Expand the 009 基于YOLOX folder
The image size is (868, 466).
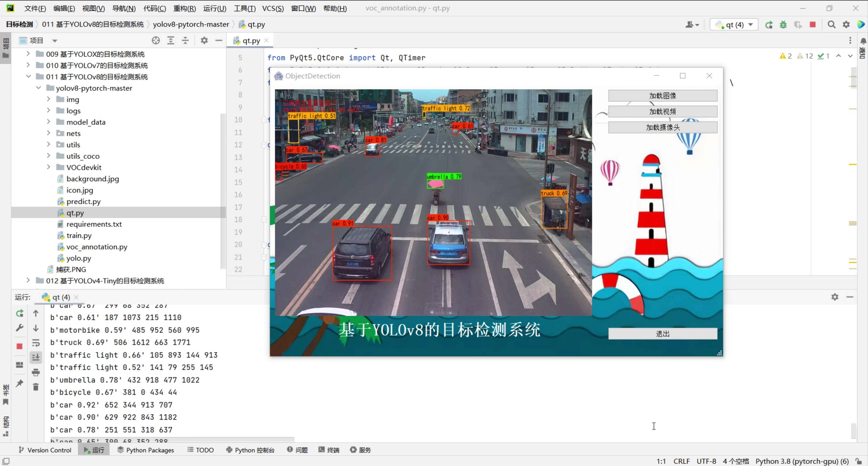[x=28, y=54]
